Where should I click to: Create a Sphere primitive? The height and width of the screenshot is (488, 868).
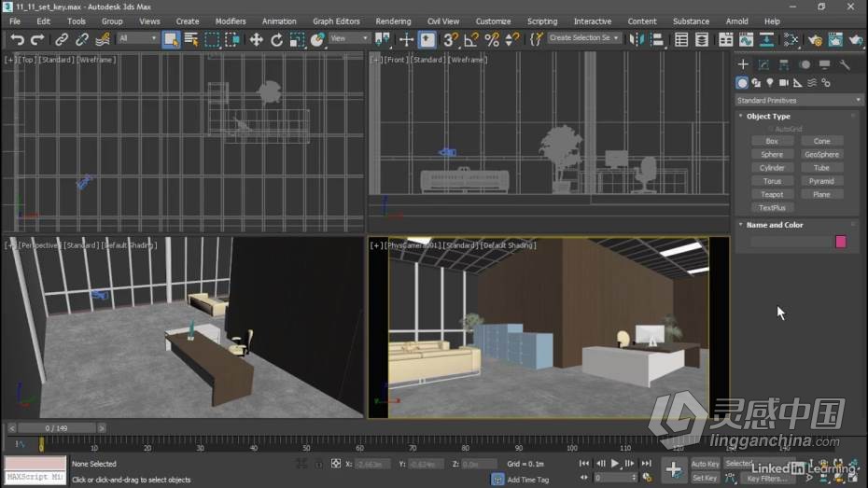coord(772,154)
